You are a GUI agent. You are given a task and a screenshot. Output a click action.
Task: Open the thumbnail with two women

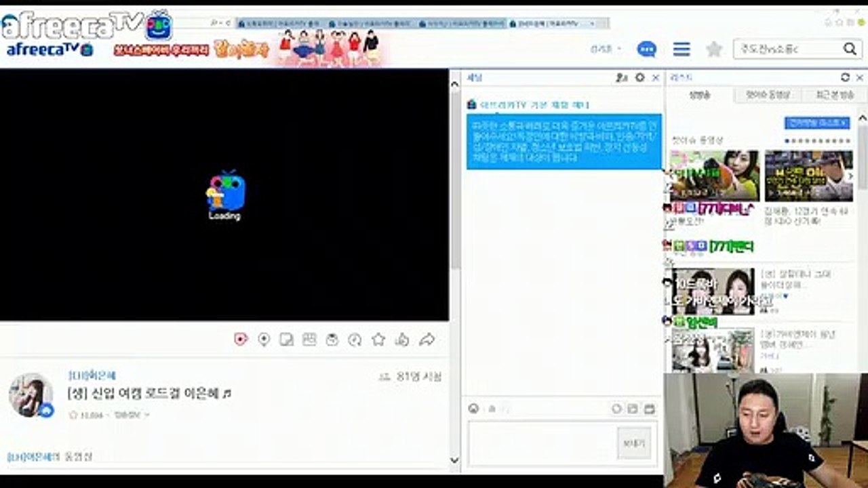click(713, 291)
